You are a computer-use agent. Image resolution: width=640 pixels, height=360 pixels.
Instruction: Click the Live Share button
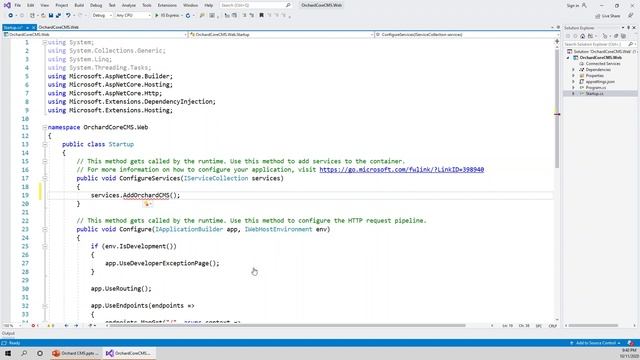tap(608, 16)
